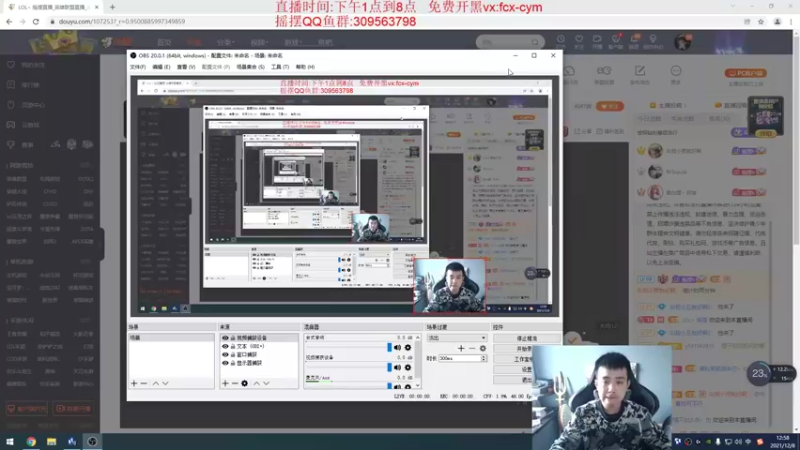This screenshot has width=800, height=450.
Task: Remove the selected source with minus icon
Action: [x=235, y=383]
